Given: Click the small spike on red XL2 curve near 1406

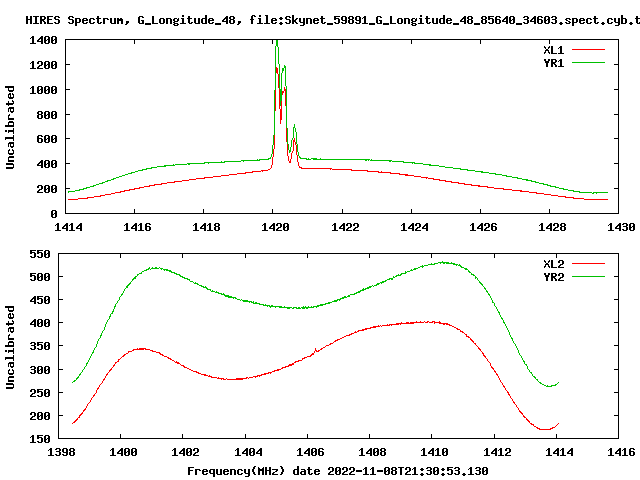Looking at the screenshot, I should point(315,350).
